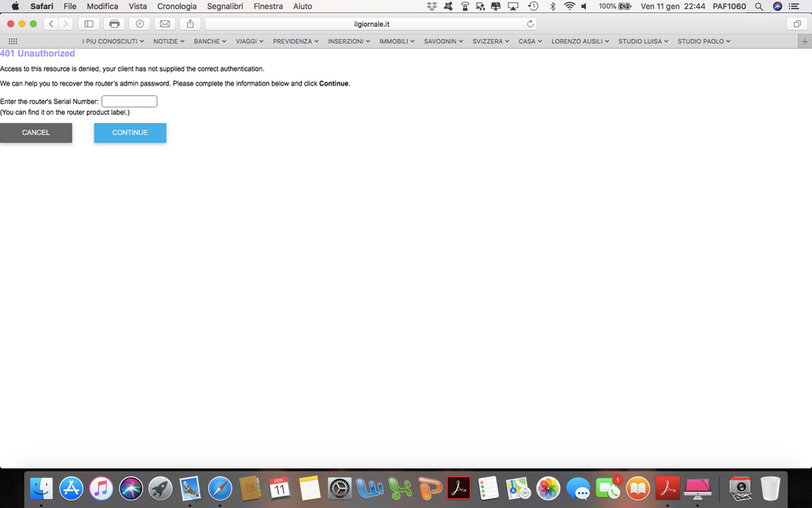
Task: Open the Cronologia menu
Action: click(x=177, y=7)
